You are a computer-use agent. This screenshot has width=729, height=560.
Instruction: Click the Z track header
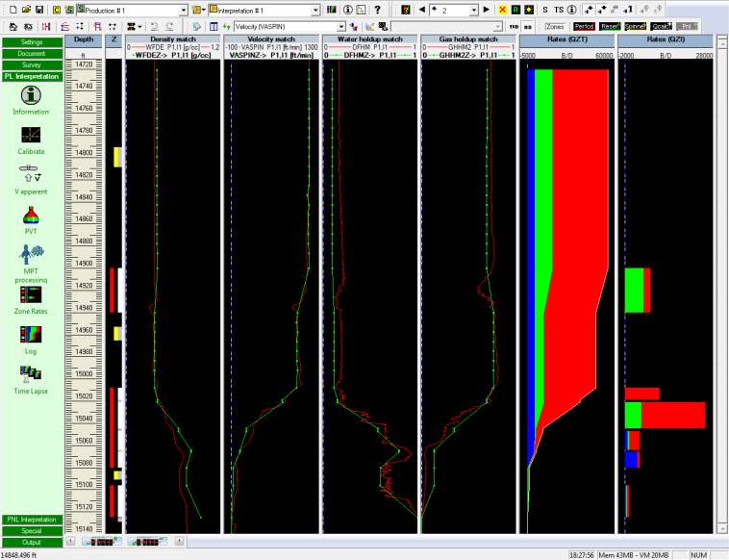click(113, 39)
